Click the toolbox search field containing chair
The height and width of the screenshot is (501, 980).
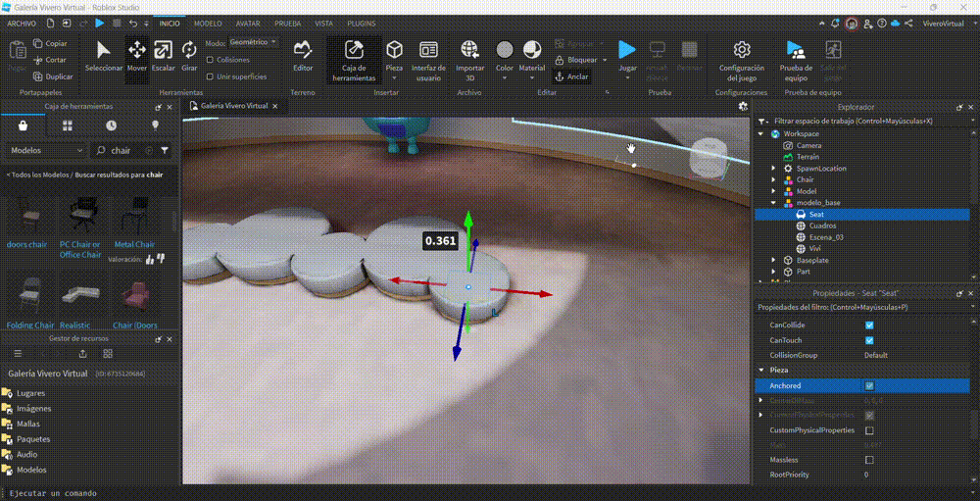click(x=125, y=151)
